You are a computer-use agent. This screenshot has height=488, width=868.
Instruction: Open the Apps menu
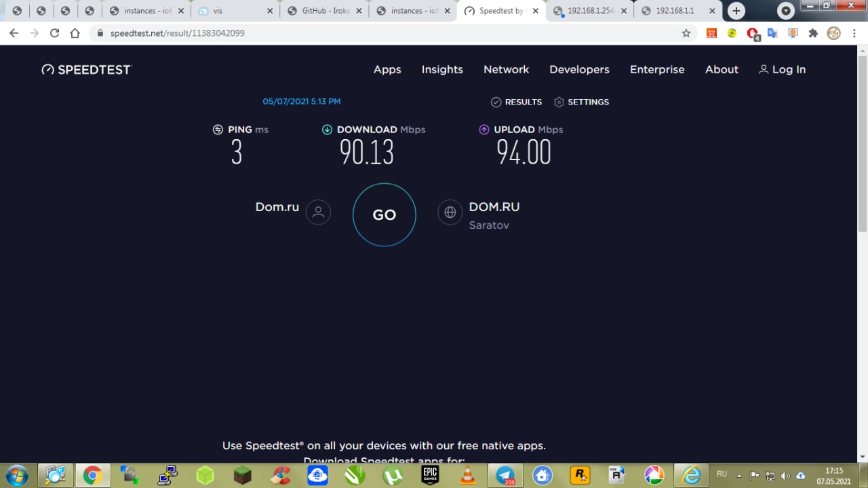387,69
